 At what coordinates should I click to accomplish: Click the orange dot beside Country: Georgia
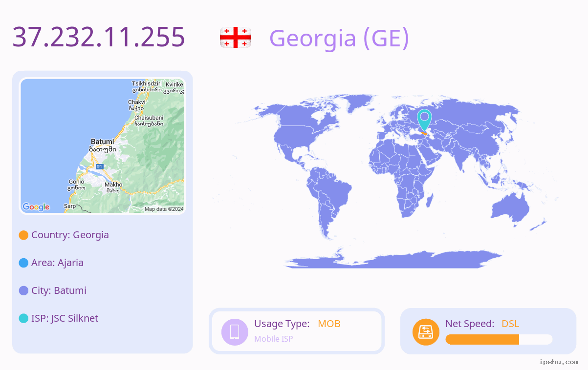pos(23,235)
